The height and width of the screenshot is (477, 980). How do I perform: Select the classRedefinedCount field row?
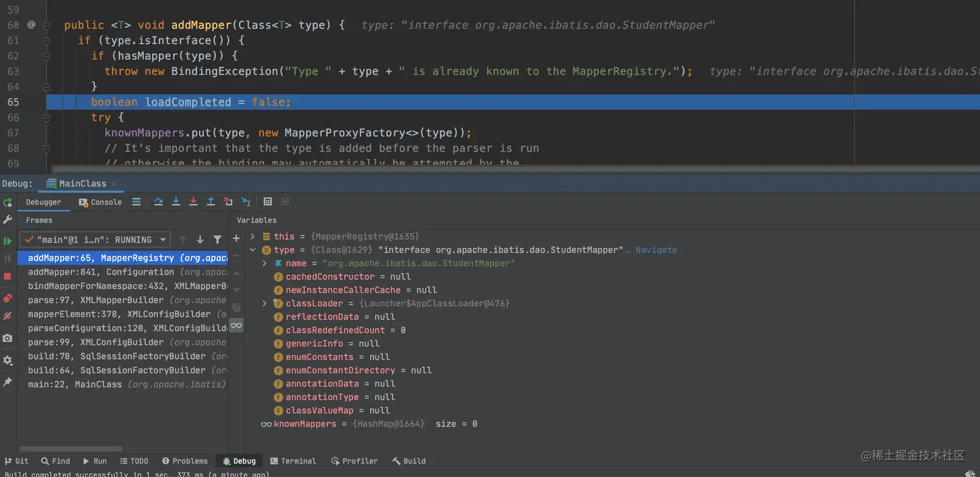339,330
